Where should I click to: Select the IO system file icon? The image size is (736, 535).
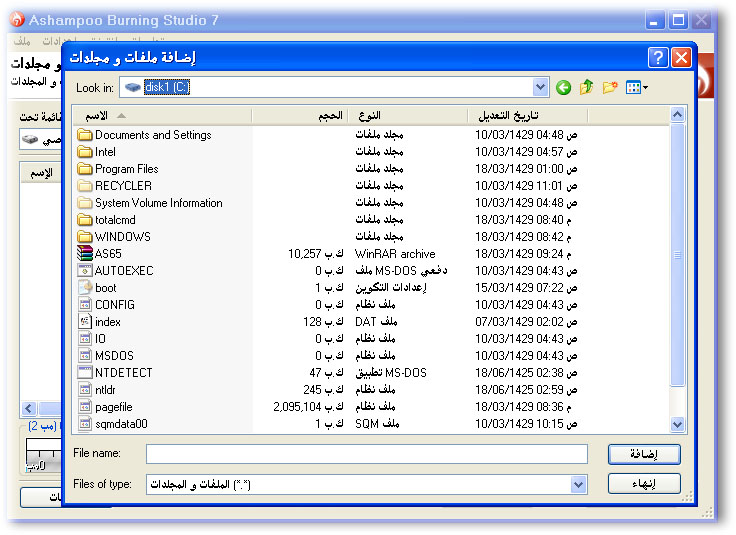(x=84, y=338)
